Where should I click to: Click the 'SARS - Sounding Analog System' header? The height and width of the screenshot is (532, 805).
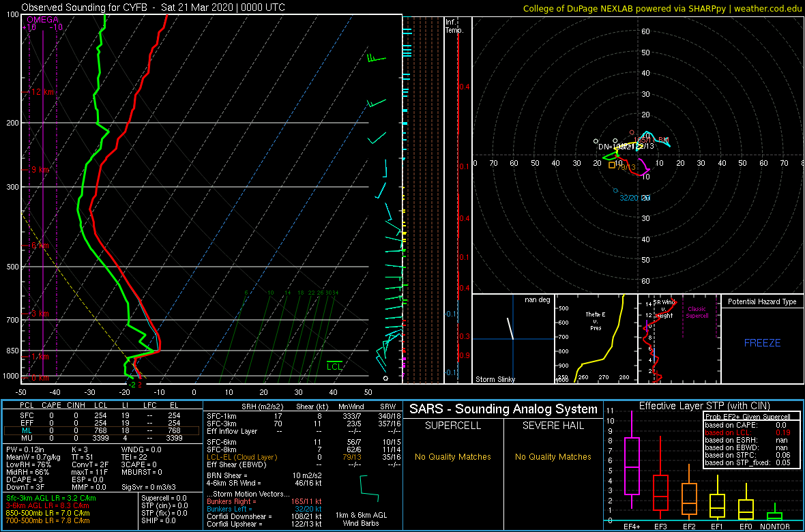pyautogui.click(x=503, y=409)
